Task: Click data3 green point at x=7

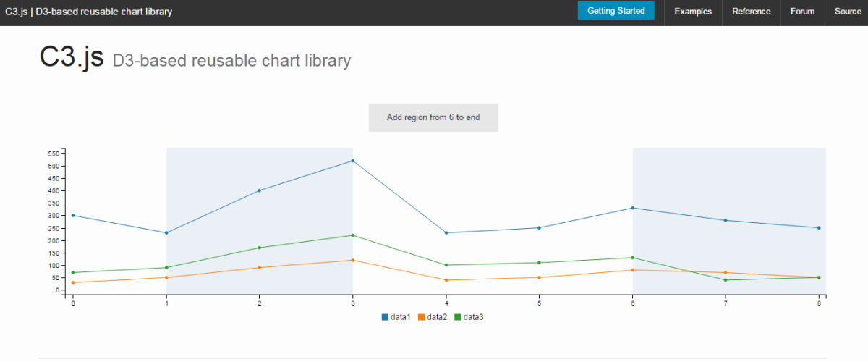Action: [x=726, y=280]
